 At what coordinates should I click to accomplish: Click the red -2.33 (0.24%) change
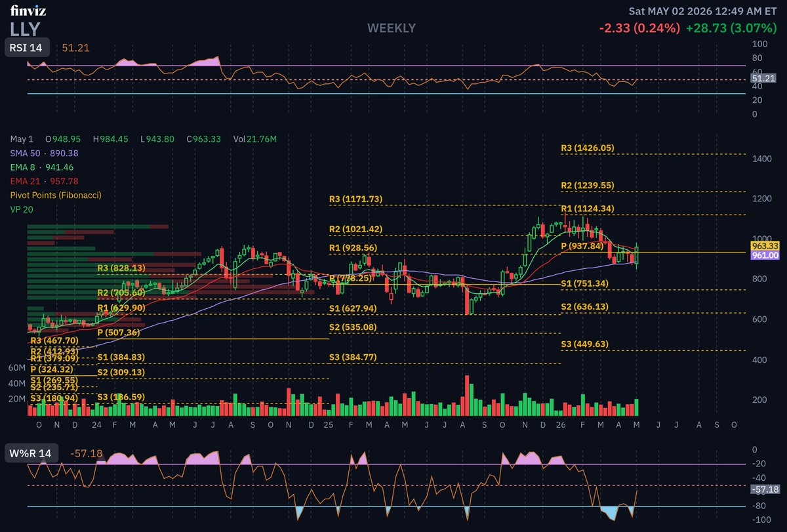click(x=639, y=29)
